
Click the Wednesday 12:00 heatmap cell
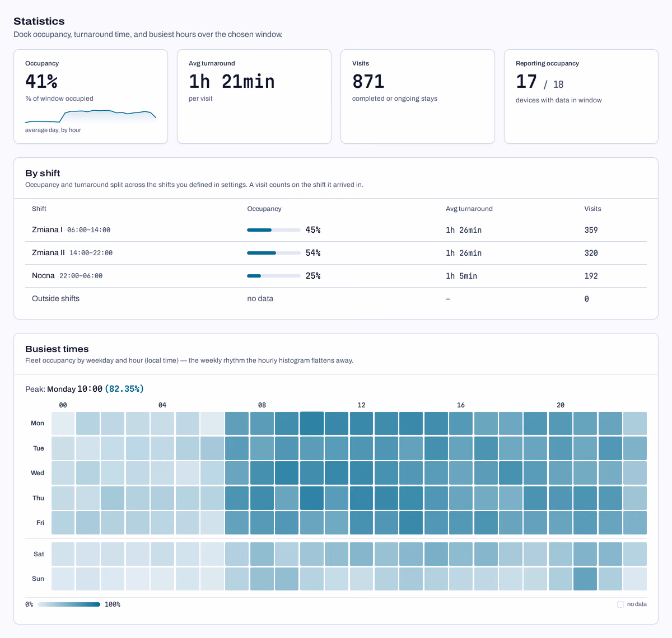pos(362,473)
